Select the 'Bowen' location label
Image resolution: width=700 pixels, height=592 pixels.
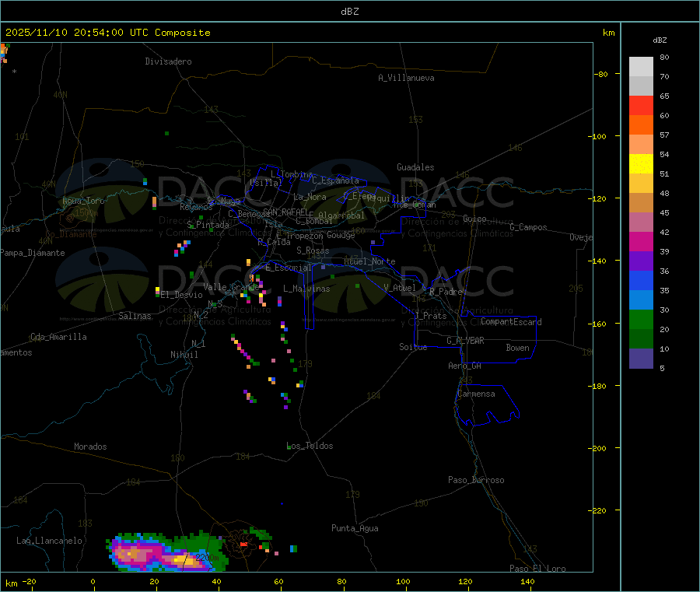tap(518, 348)
